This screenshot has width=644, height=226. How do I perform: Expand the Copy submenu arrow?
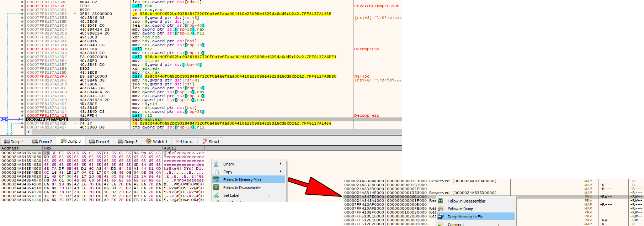tap(280, 172)
